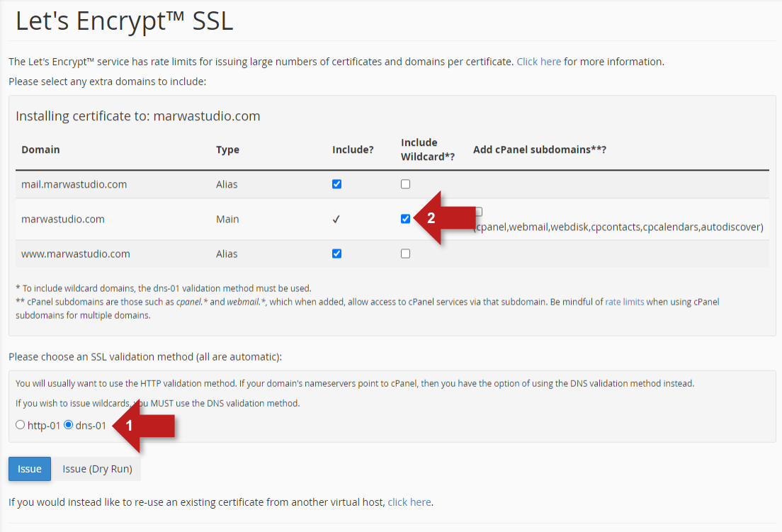The width and height of the screenshot is (782, 532).
Task: Click the mail.marwastudio.com domain name cell
Action: click(74, 184)
